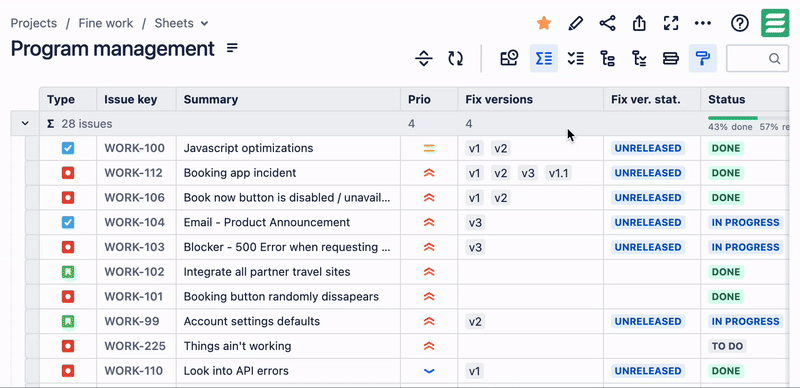800x388 pixels.
Task: Click the hierarchy with checkmark toolbar icon
Action: point(639,58)
